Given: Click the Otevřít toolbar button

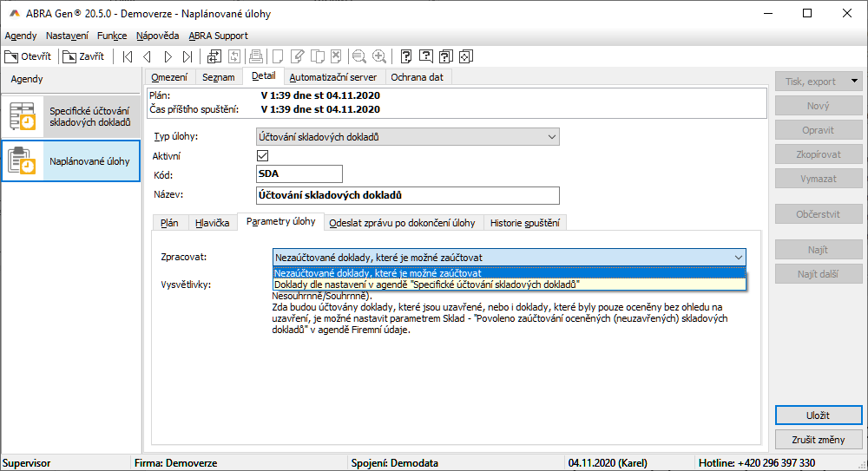Looking at the screenshot, I should [x=28, y=56].
